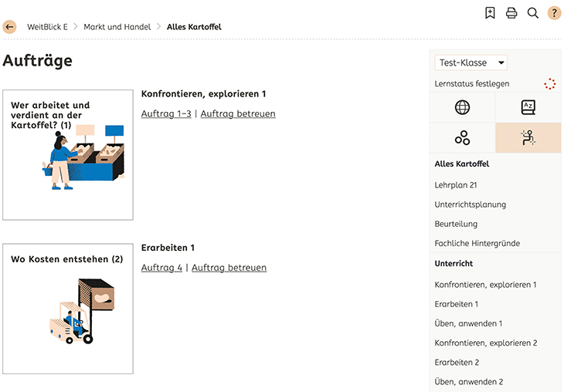The height and width of the screenshot is (392, 564).
Task: Open Lehrplan 21 in the sidebar
Action: [456, 185]
